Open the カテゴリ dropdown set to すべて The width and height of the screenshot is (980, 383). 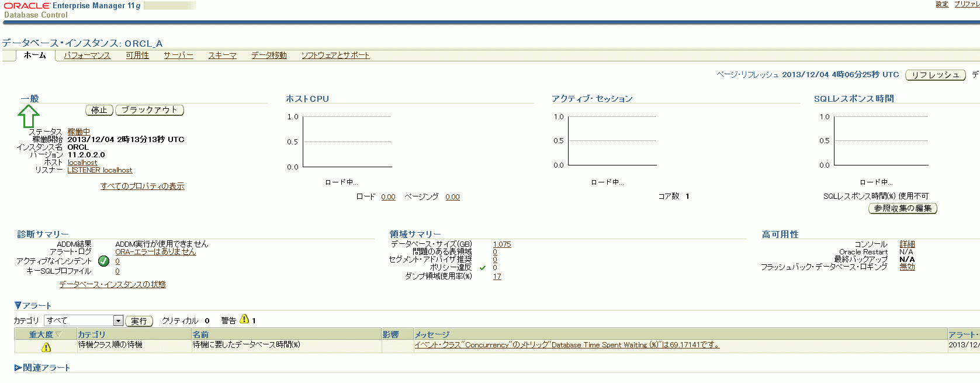[x=84, y=320]
